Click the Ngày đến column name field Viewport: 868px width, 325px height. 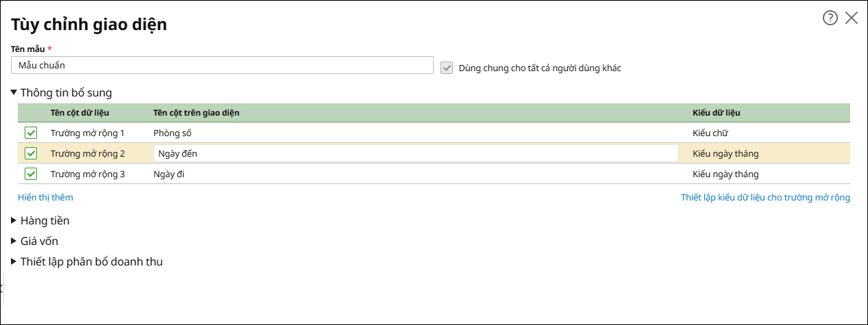[x=415, y=153]
